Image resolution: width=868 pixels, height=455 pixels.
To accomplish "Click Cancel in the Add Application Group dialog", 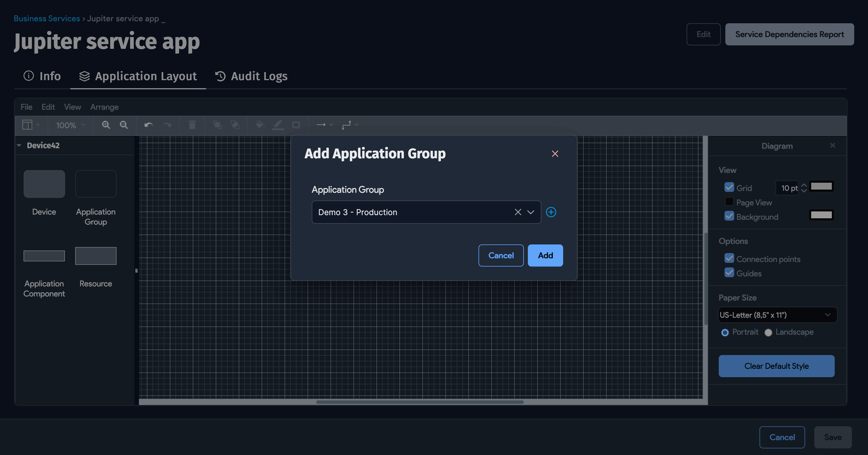I will [501, 255].
